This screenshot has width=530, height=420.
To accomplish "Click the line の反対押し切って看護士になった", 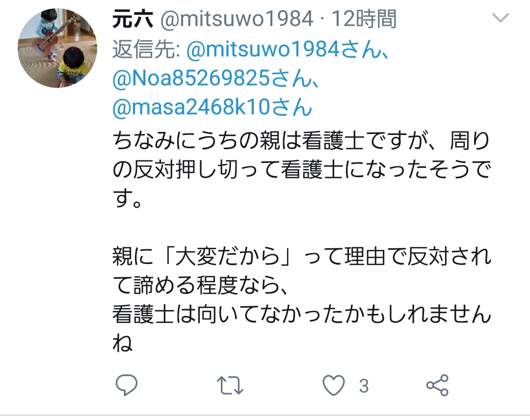I will click(301, 169).
